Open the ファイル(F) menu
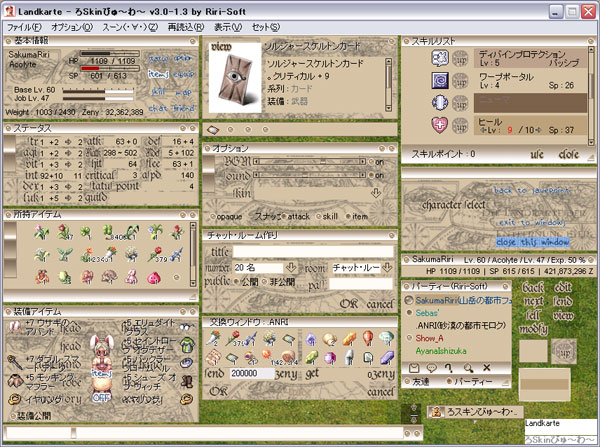The width and height of the screenshot is (600, 447). click(24, 27)
